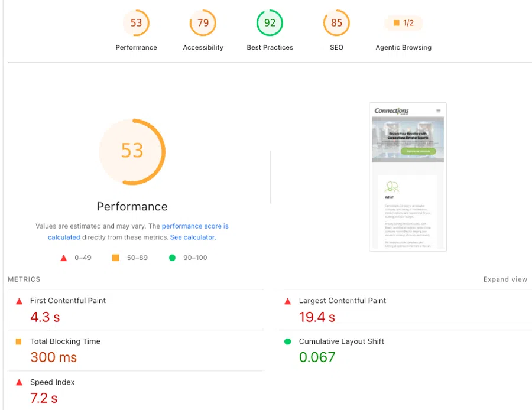Click the 19.4 s value
Viewport: 532px width, 410px height.
[317, 317]
